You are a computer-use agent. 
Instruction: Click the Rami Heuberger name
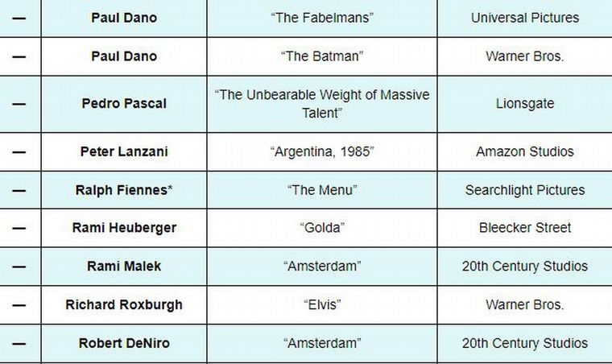(x=124, y=228)
